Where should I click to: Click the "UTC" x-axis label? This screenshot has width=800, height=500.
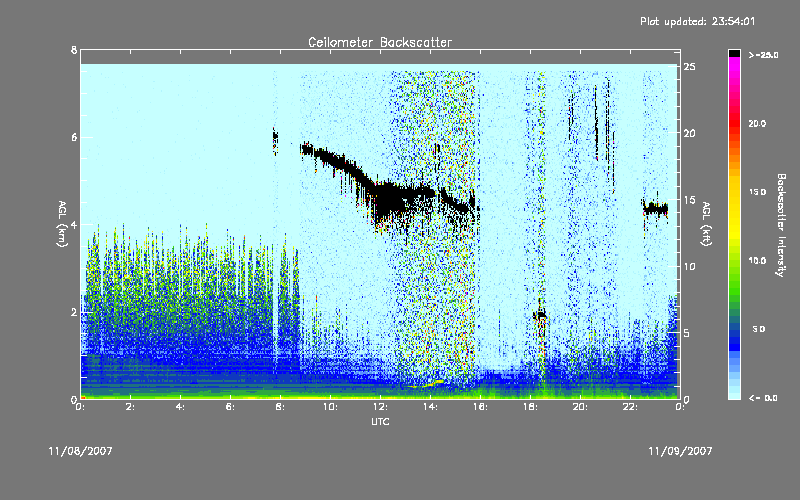click(x=380, y=421)
